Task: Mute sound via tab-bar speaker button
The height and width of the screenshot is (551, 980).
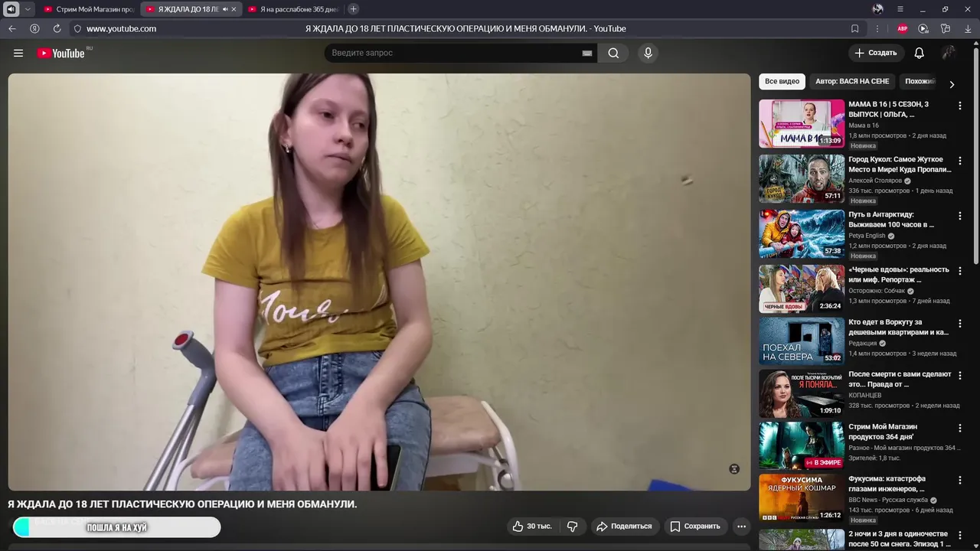Action: [11, 9]
